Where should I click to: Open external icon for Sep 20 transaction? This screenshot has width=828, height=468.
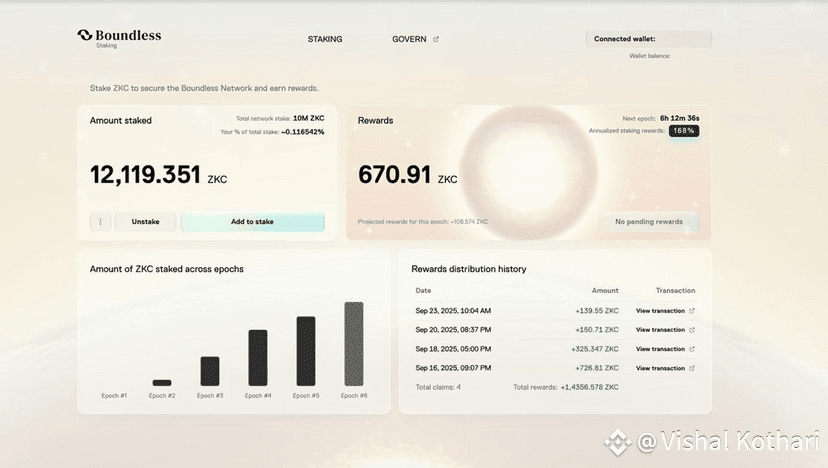pos(692,330)
